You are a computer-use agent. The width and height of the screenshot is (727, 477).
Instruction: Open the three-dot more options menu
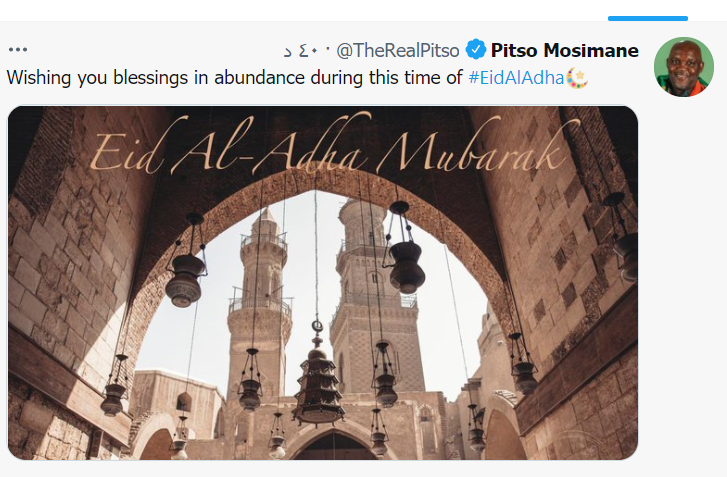pyautogui.click(x=18, y=50)
